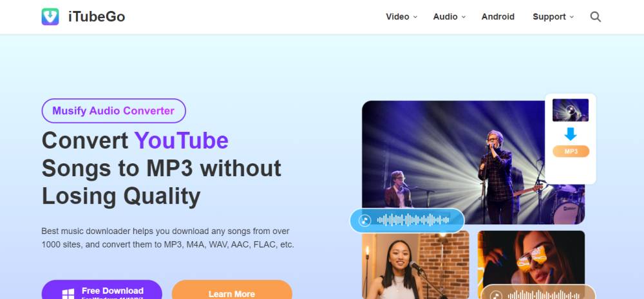
Task: Open the Android menu item
Action: 498,17
